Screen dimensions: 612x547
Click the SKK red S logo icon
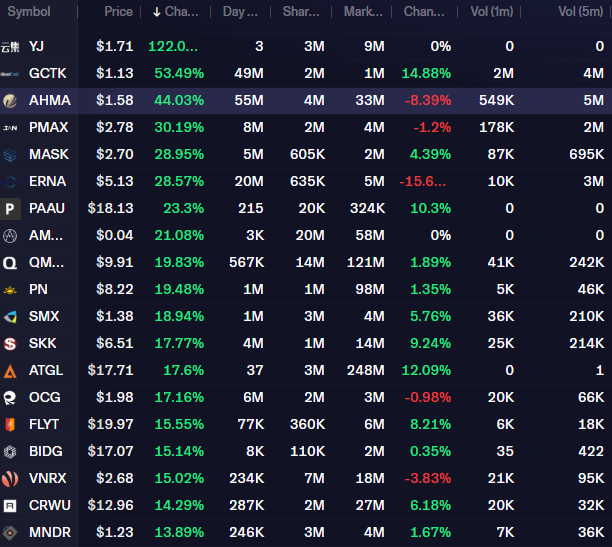10,344
